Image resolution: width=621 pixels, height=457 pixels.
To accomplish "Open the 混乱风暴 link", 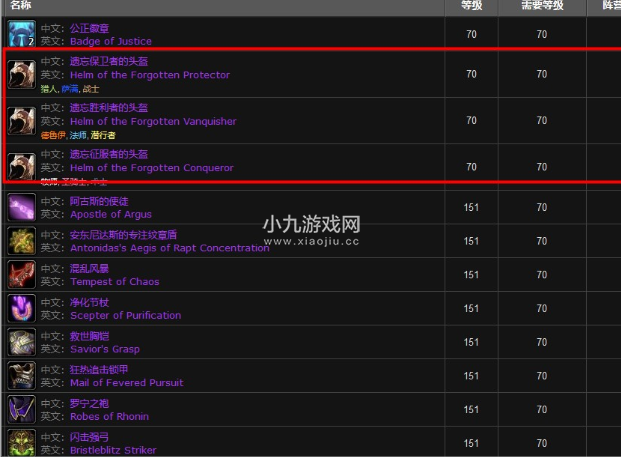I will point(90,268).
